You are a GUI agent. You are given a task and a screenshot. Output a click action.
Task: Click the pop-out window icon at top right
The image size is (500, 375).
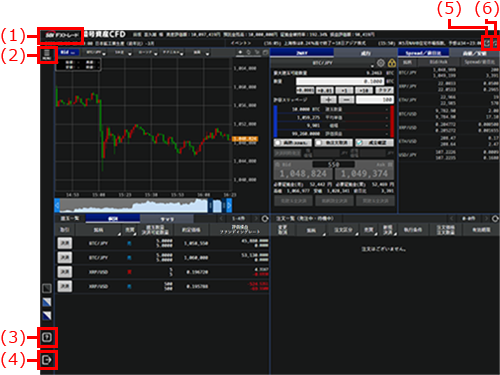coord(487,43)
